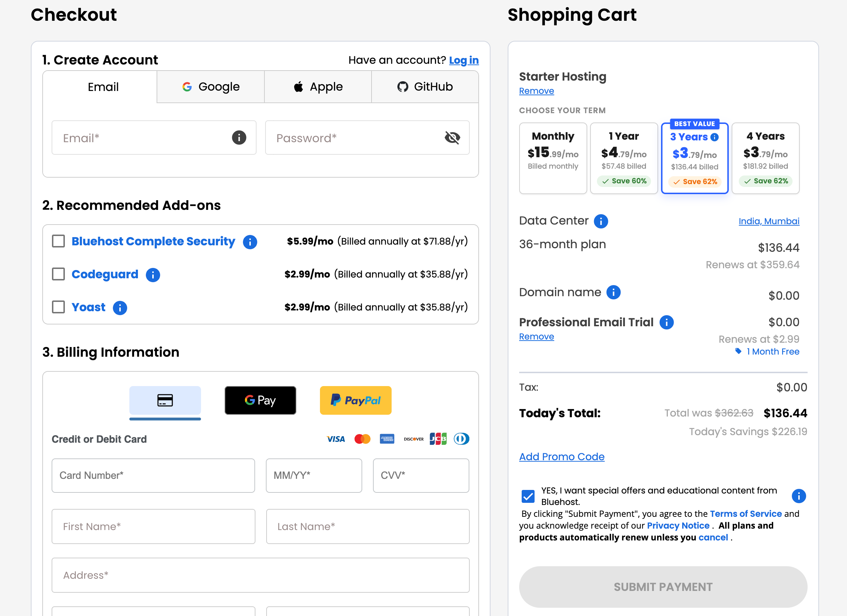847x616 pixels.
Task: Click Bluehost Complete Security name link
Action: tap(153, 241)
